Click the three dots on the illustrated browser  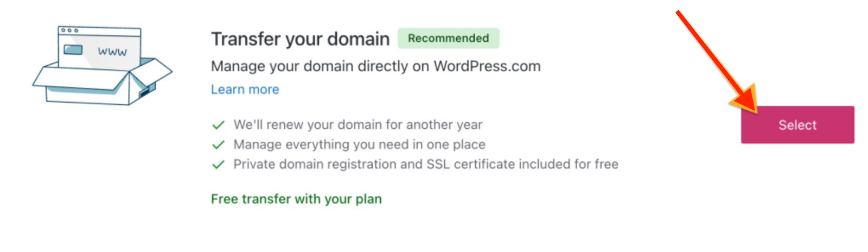pyautogui.click(x=69, y=30)
